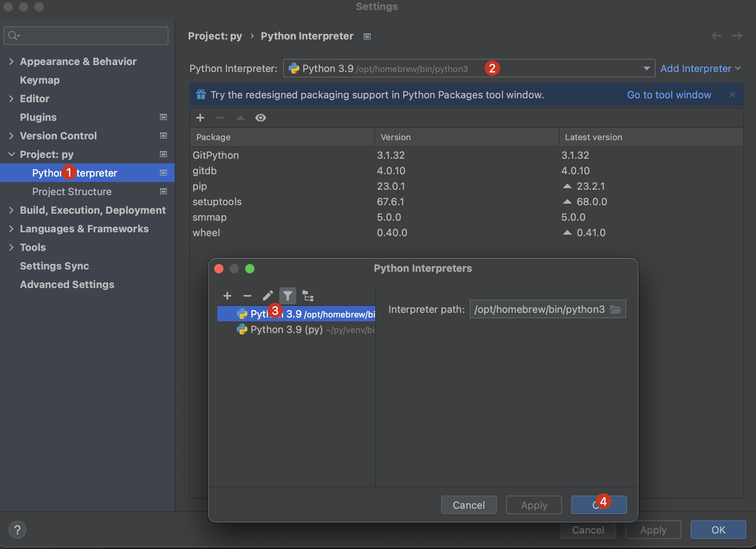The width and height of the screenshot is (756, 549).
Task: Select Project Structure settings item
Action: (72, 192)
